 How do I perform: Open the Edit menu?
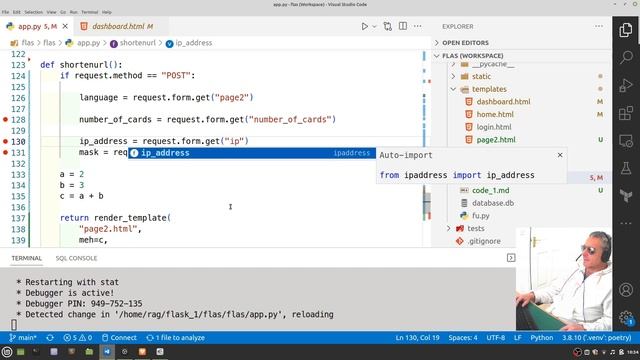16,12
